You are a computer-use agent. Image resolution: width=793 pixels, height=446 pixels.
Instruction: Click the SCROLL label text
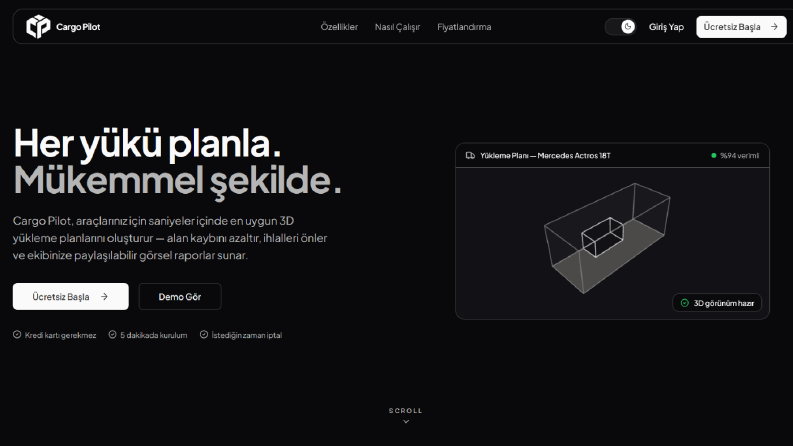pyautogui.click(x=405, y=411)
